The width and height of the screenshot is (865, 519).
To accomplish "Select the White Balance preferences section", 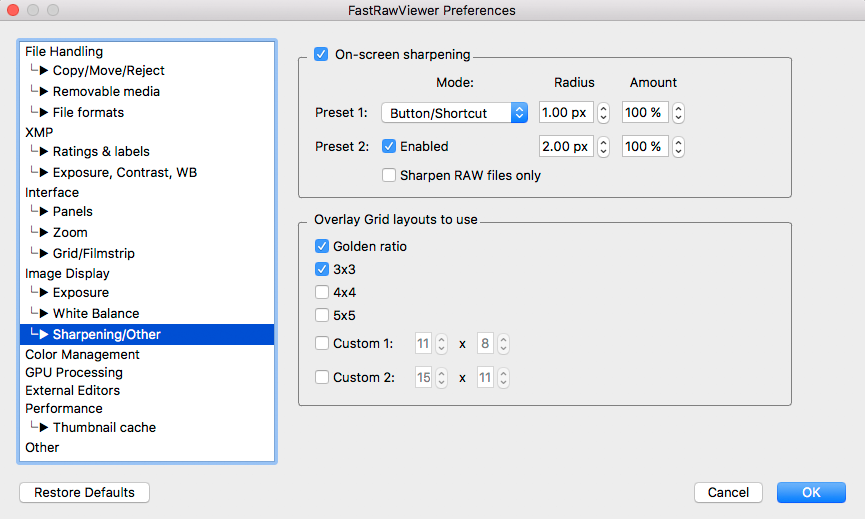I will (96, 314).
